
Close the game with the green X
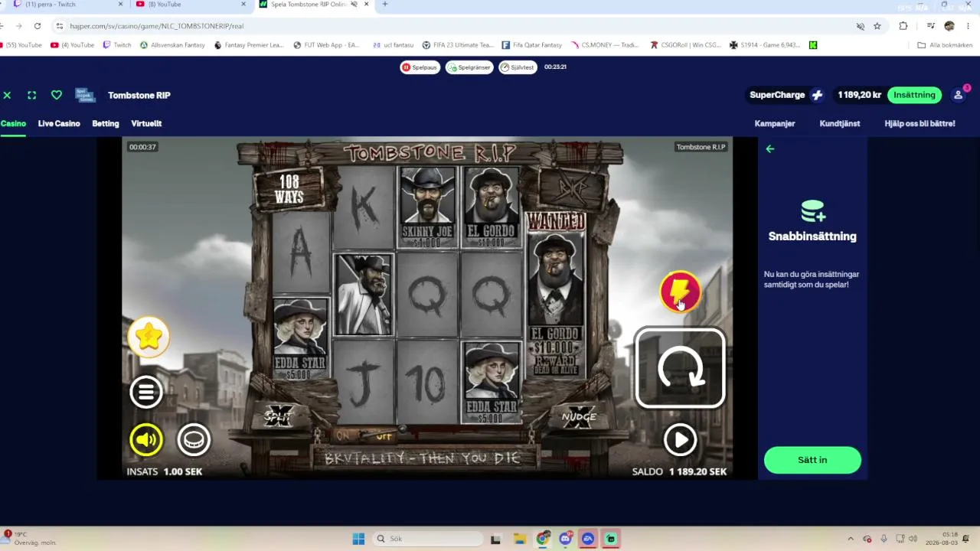pos(7,95)
